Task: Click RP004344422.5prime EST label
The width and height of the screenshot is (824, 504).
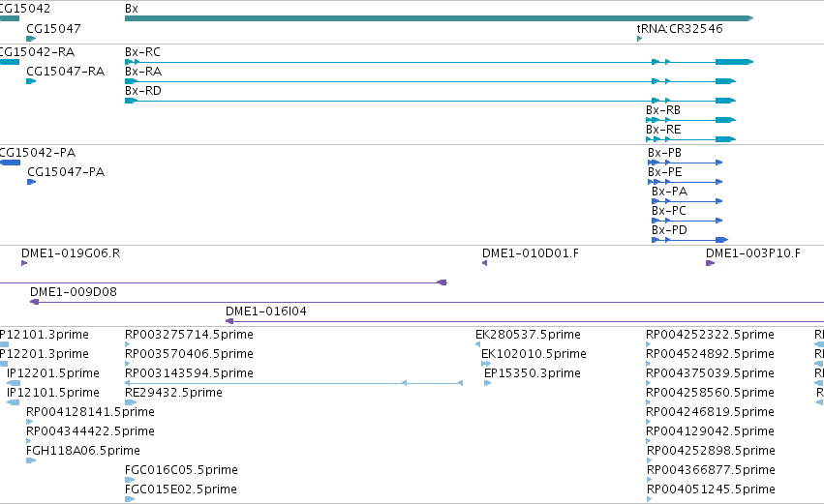Action: (x=90, y=432)
